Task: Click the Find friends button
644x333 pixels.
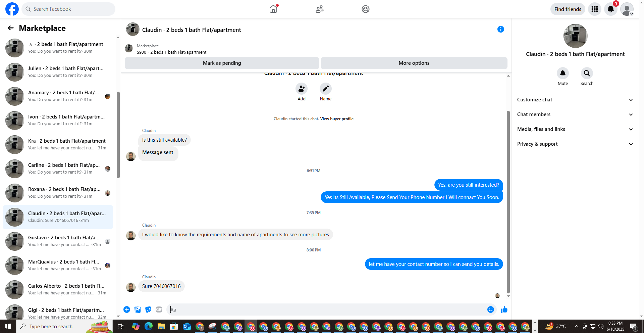Action: coord(568,9)
